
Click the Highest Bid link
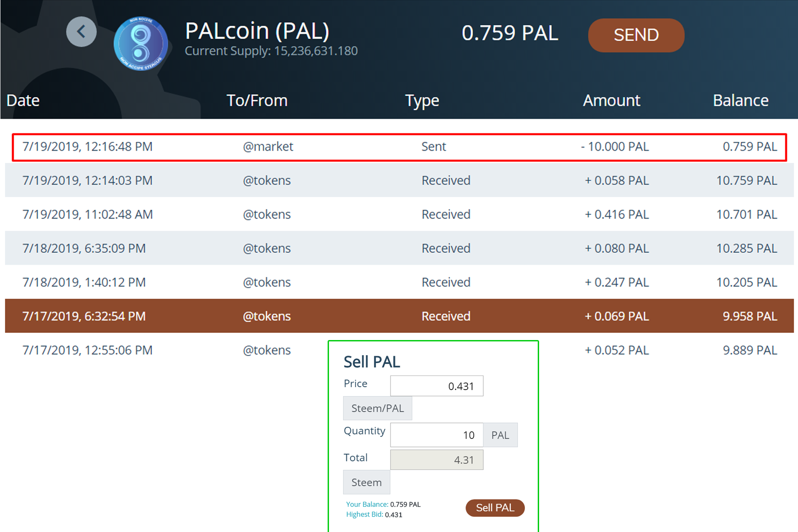[x=364, y=514]
